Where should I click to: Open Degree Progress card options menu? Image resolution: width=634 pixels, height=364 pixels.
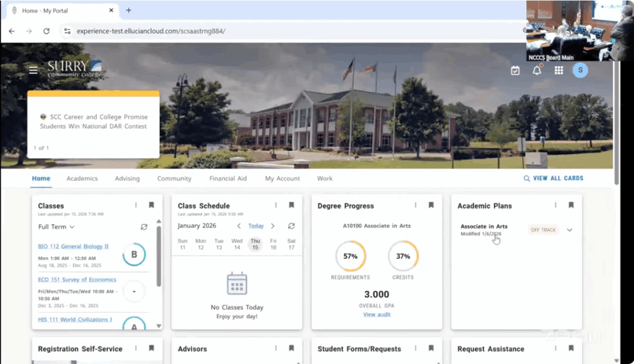click(x=415, y=206)
